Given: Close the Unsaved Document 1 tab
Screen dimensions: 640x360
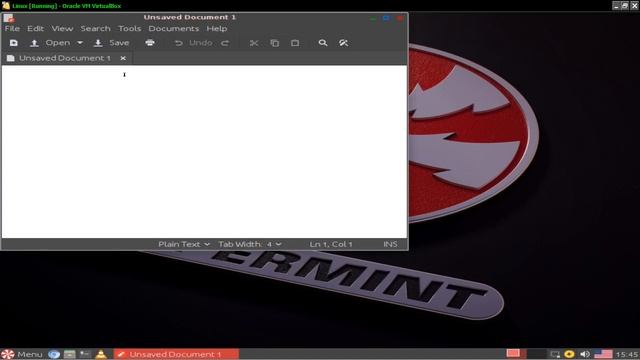Looking at the screenshot, I should (x=123, y=58).
